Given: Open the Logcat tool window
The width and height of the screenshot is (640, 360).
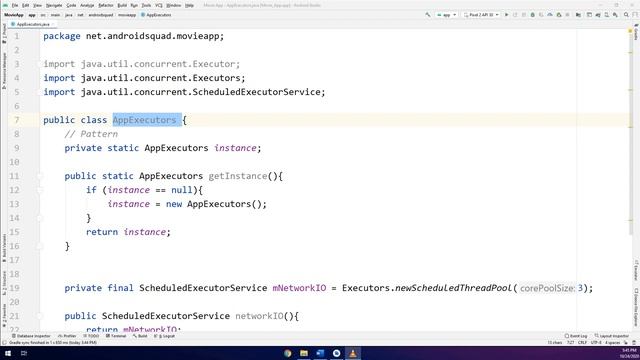Looking at the screenshot, I should [165, 336].
